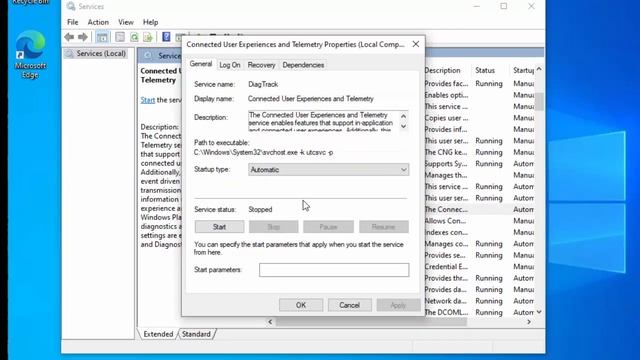This screenshot has height=360, width=640.
Task: Switch to the General tab
Action: point(201,64)
